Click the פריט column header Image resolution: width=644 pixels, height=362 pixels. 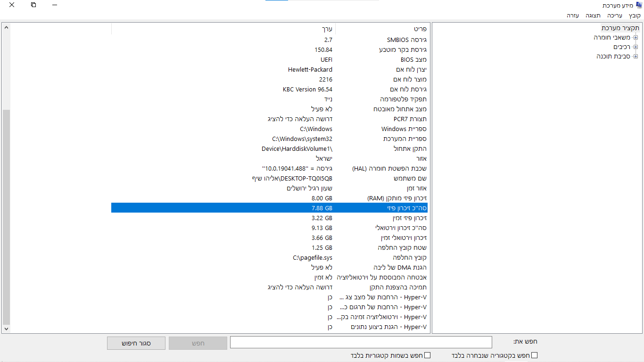382,29
